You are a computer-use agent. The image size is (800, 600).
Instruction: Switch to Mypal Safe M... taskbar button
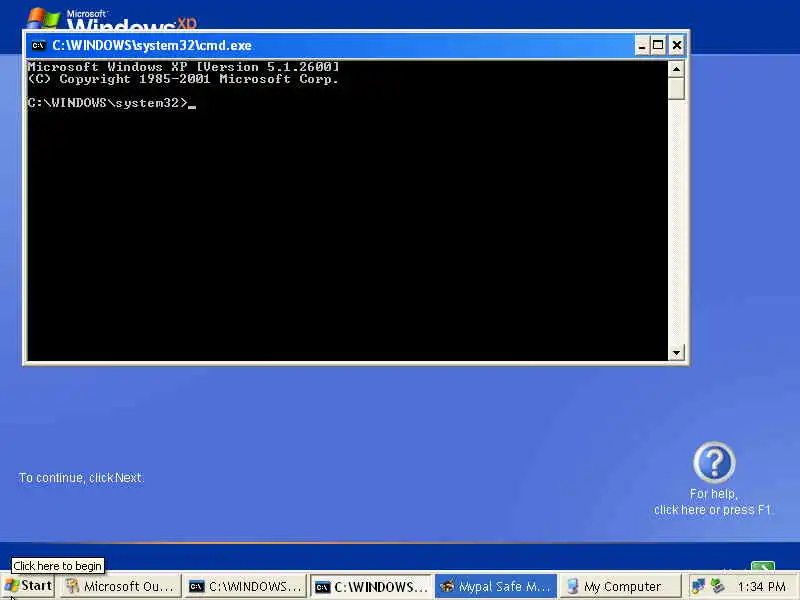tap(496, 586)
